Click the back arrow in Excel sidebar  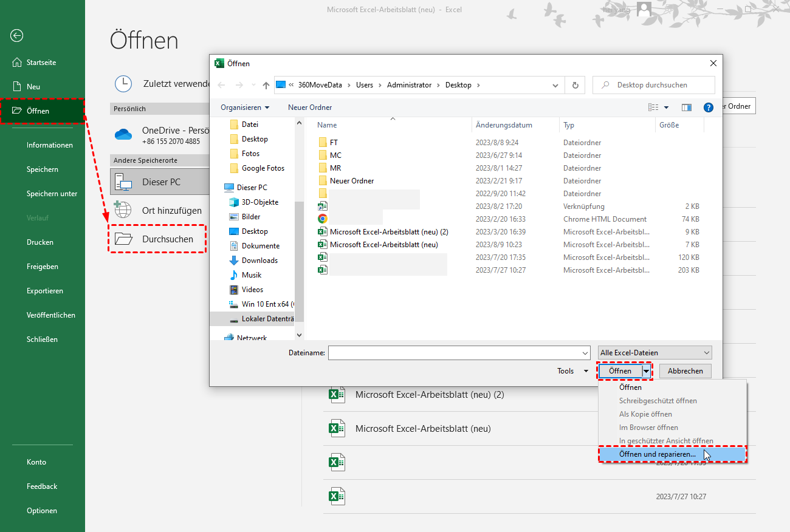click(x=17, y=36)
